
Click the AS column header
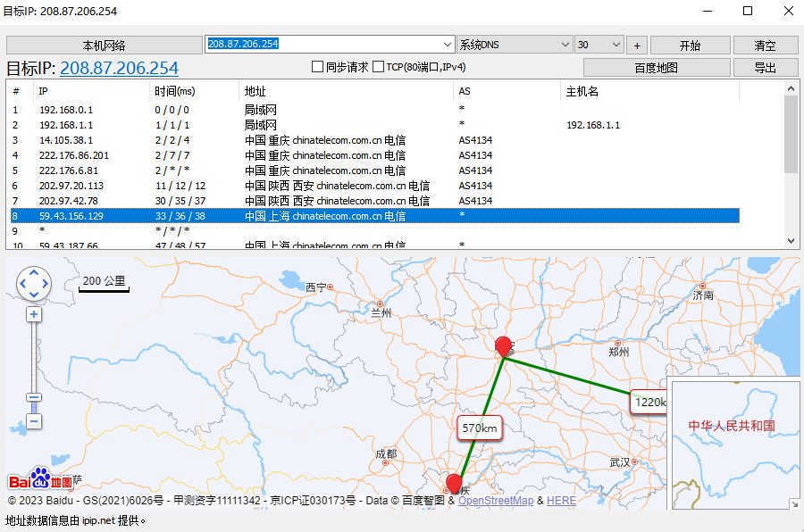point(507,91)
